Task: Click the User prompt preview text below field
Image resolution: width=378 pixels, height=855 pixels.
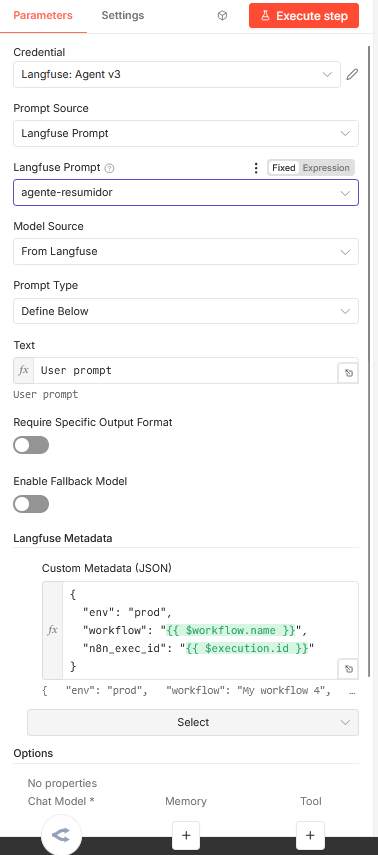Action: tap(46, 394)
